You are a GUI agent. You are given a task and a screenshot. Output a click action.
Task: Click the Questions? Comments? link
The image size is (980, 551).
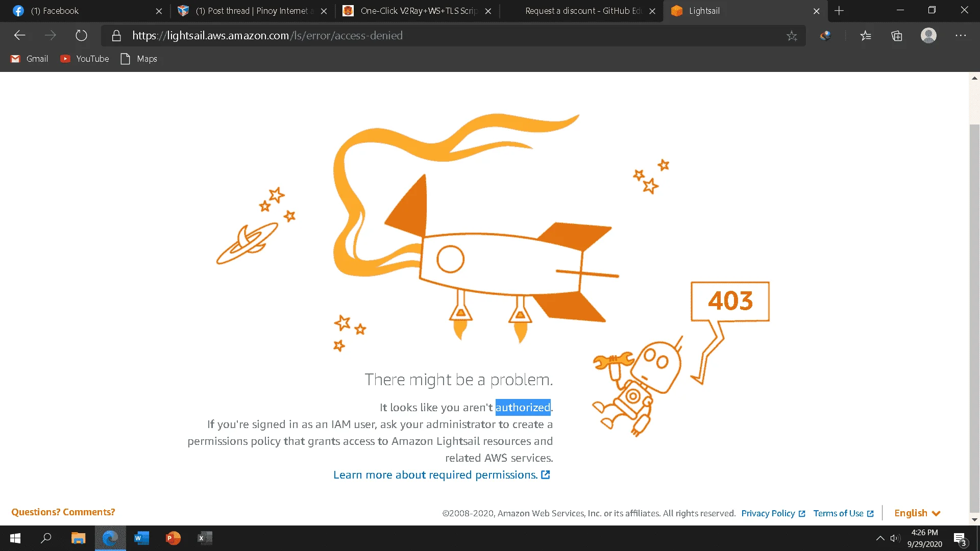(63, 512)
